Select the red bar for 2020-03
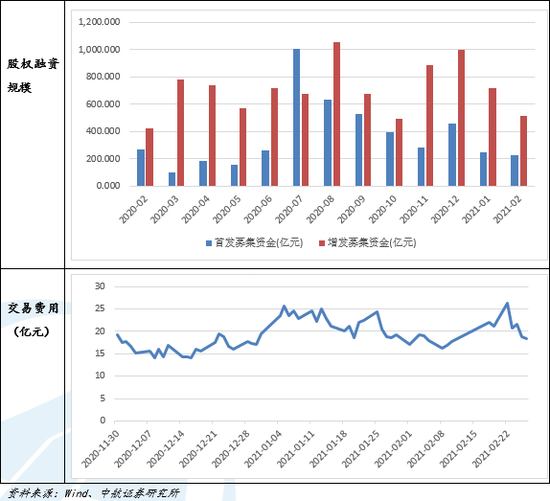 [x=180, y=133]
